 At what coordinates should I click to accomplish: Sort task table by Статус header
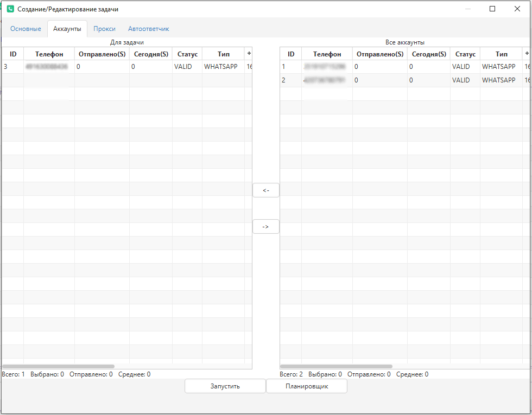point(187,54)
